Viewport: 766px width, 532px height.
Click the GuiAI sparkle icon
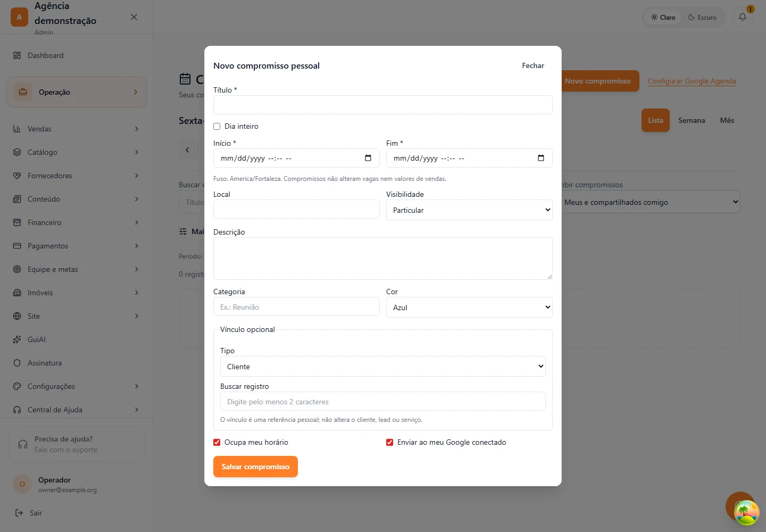tap(17, 339)
